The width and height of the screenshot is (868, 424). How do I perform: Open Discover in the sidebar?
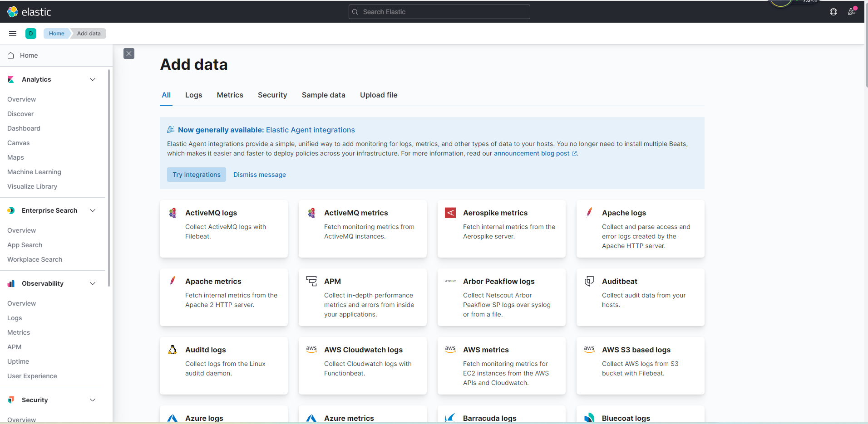[20, 114]
